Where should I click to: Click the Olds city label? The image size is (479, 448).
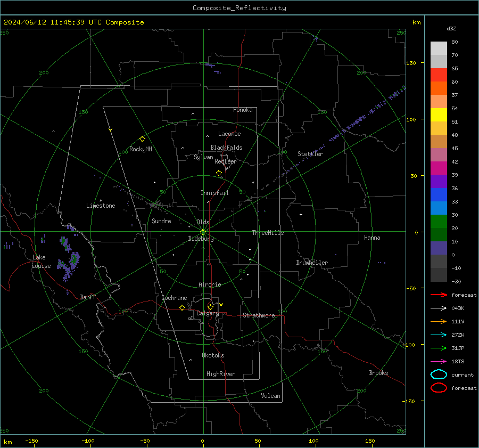tap(203, 222)
